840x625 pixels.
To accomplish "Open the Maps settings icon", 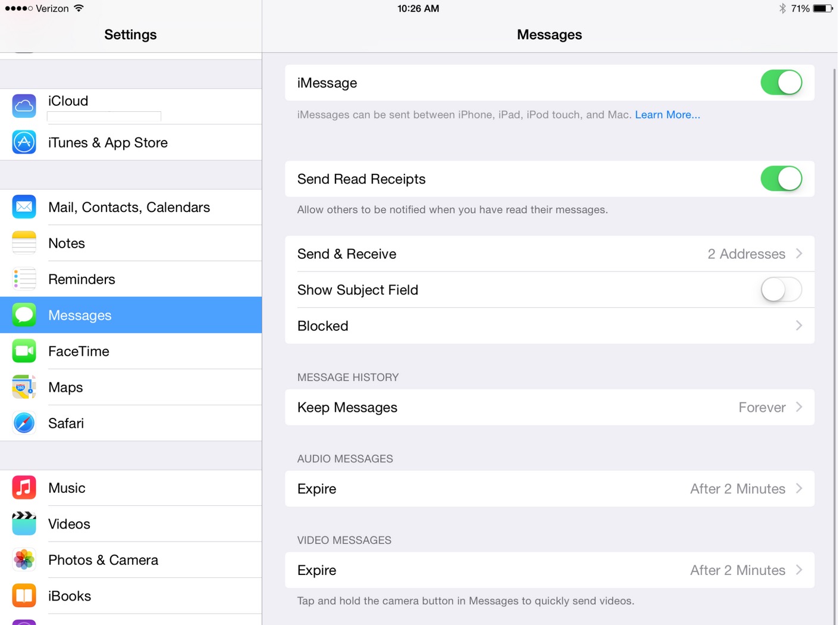I will [x=24, y=386].
